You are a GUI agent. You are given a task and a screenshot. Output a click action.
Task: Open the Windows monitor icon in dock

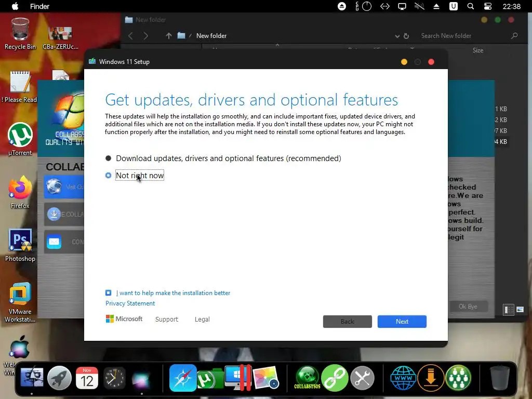(238, 378)
